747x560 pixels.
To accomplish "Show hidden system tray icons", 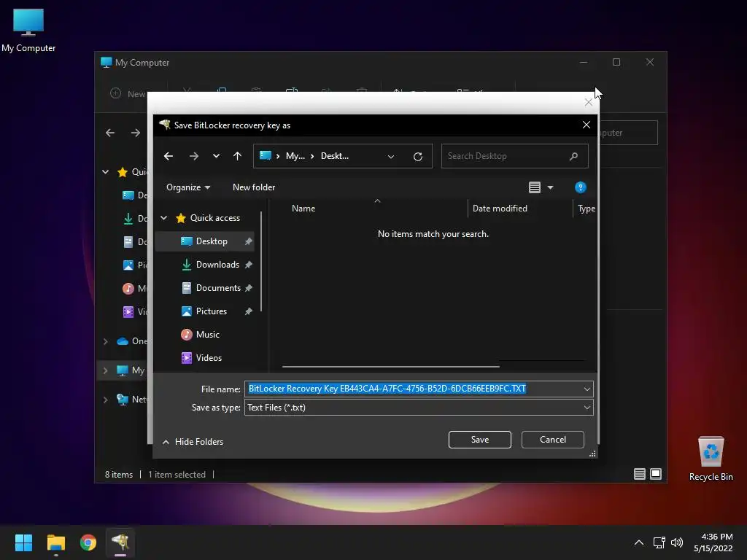I will click(x=639, y=542).
